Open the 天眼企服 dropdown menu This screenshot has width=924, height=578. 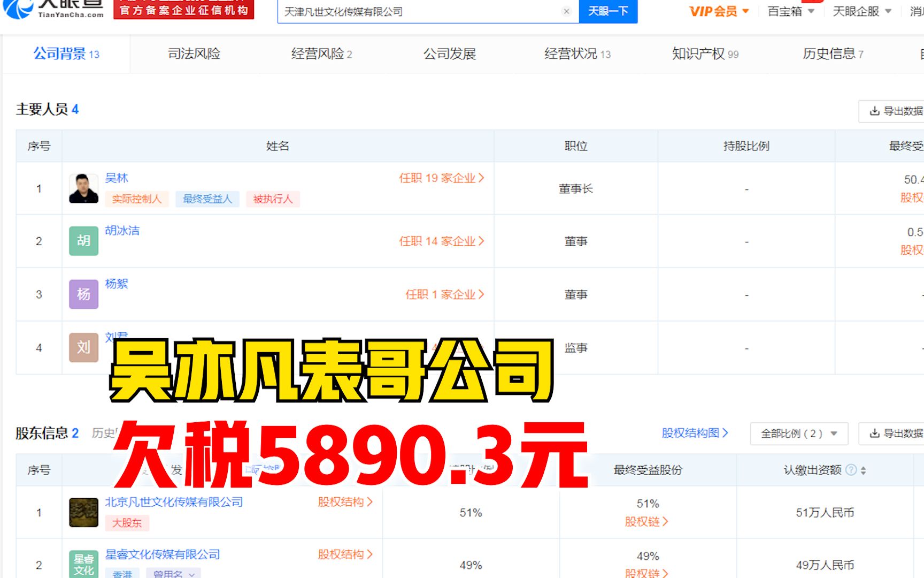861,11
